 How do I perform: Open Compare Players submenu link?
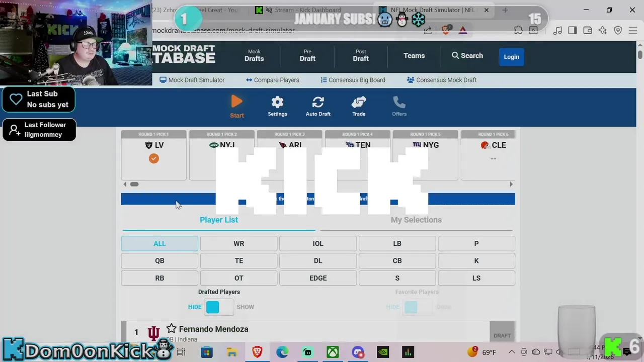pos(272,80)
